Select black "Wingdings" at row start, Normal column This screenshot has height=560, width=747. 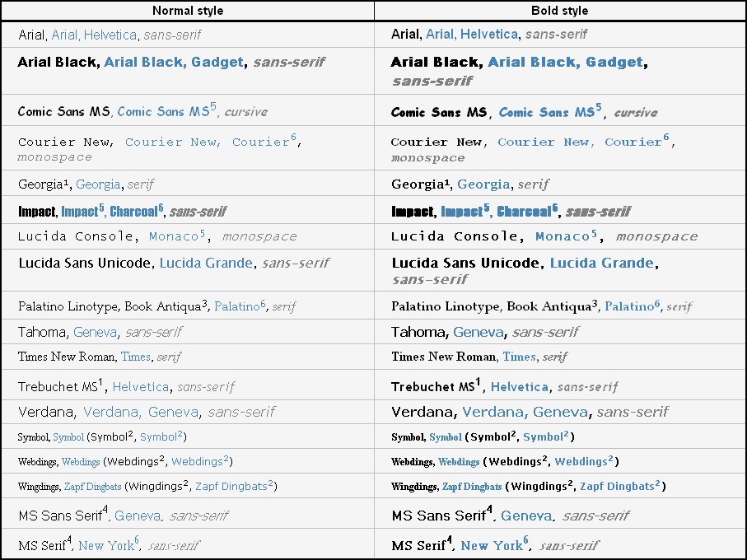(x=38, y=487)
